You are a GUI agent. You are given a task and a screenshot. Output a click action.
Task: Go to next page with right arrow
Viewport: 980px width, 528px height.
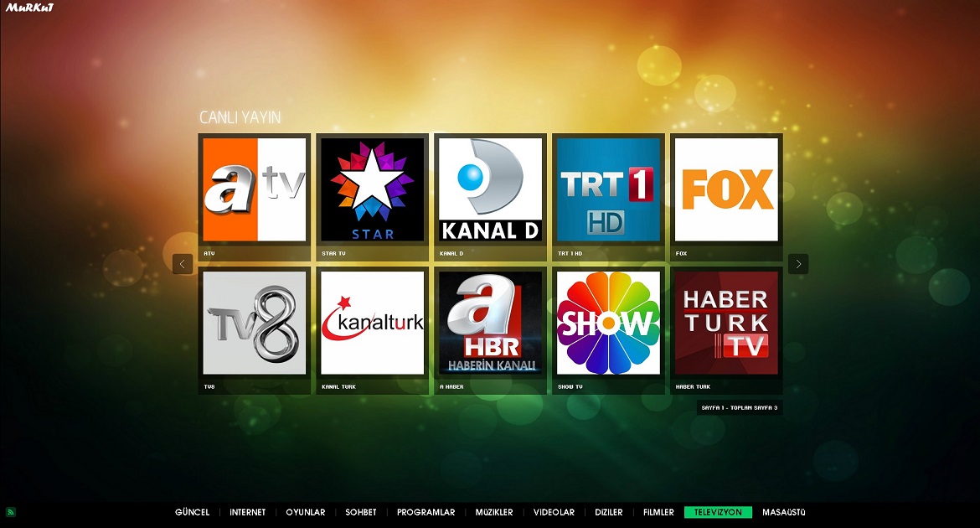coord(798,264)
